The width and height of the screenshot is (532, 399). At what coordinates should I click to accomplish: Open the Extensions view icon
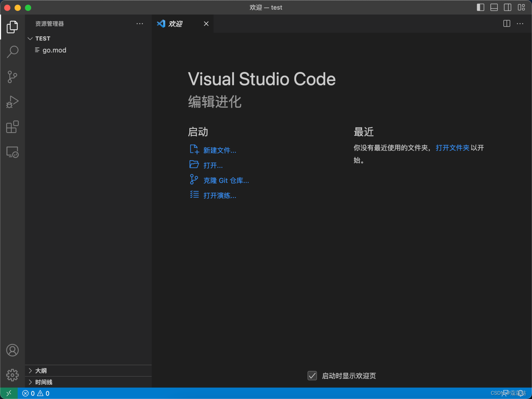point(12,127)
